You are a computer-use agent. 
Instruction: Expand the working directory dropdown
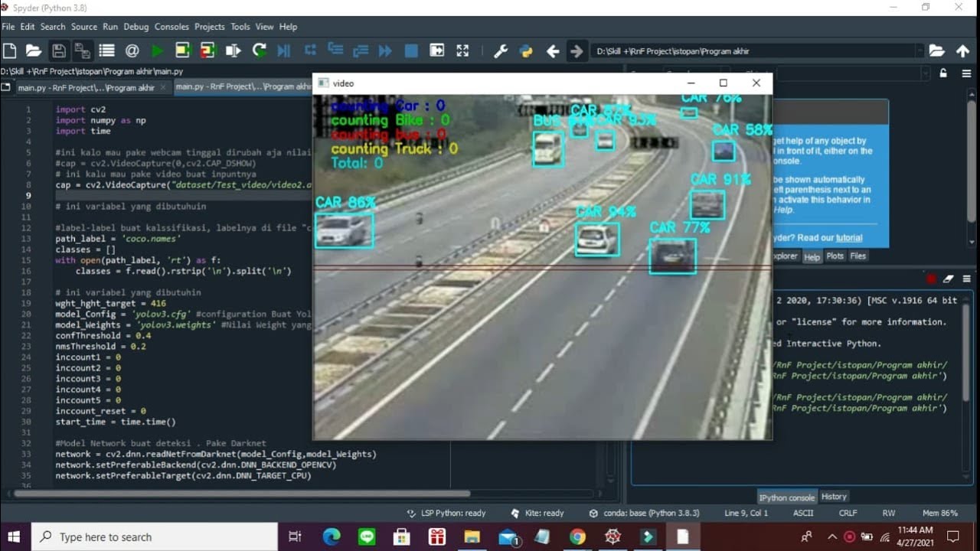920,51
